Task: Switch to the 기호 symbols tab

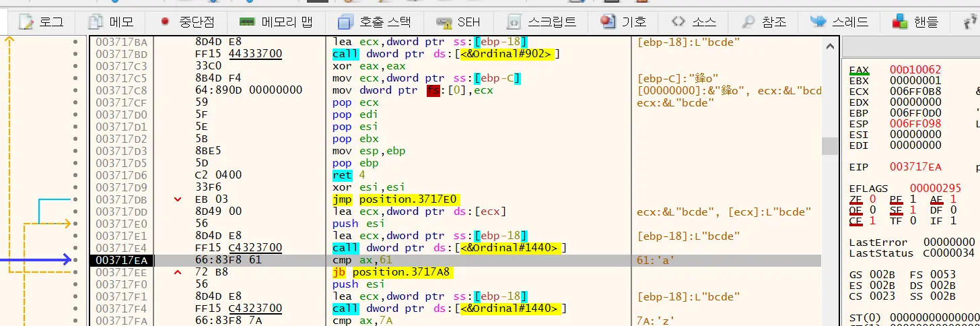Action: (623, 22)
